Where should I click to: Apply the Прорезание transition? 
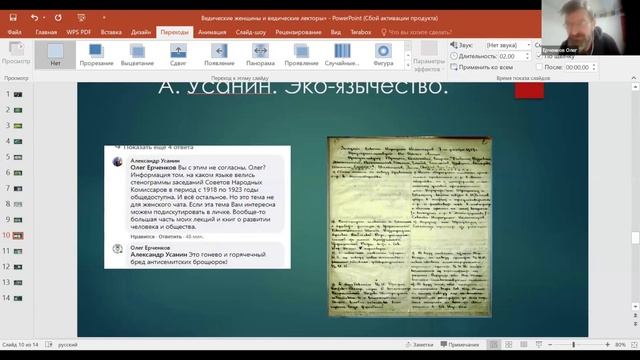(96, 55)
